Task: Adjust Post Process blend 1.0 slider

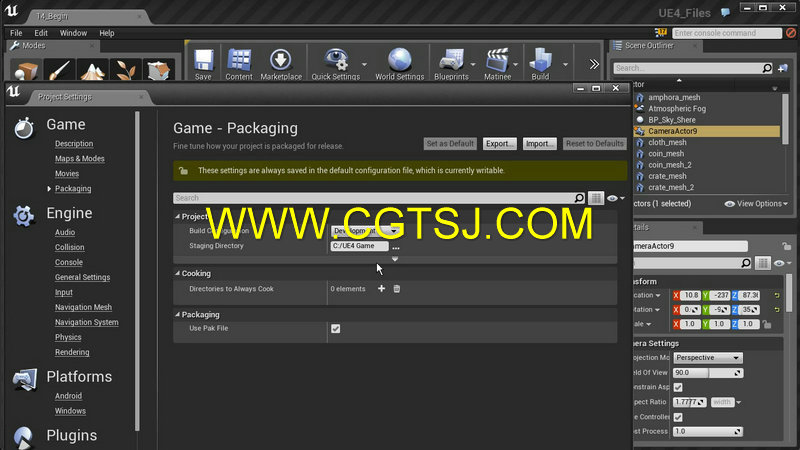Action: [708, 432]
